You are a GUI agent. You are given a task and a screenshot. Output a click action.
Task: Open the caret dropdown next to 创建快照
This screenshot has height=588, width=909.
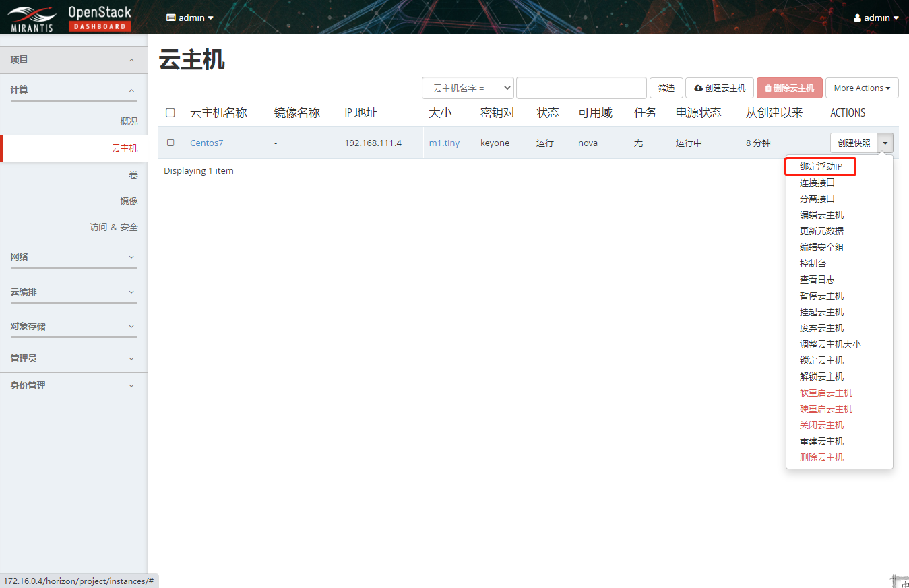point(885,143)
